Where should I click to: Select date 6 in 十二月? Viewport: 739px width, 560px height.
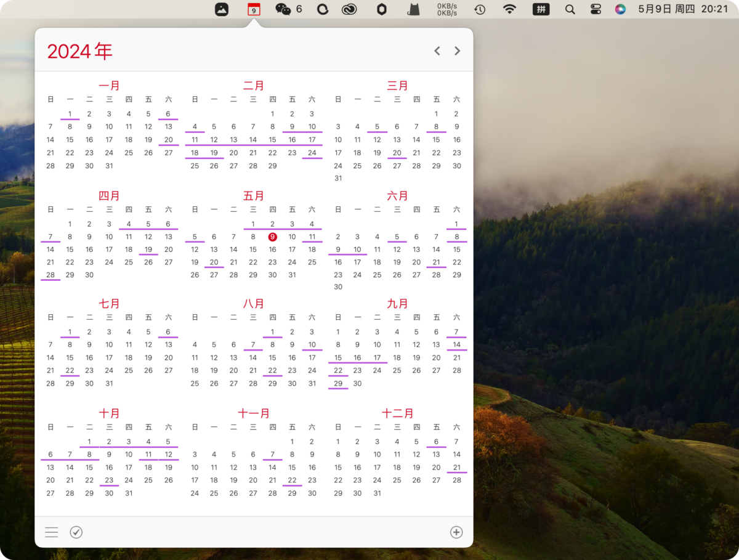pyautogui.click(x=436, y=442)
